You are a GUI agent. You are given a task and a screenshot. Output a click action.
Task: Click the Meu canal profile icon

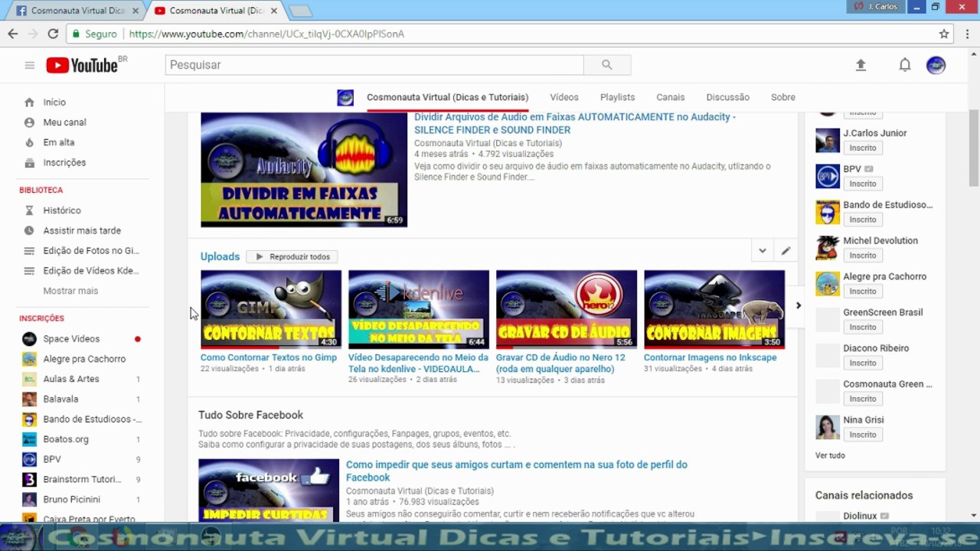pyautogui.click(x=29, y=122)
